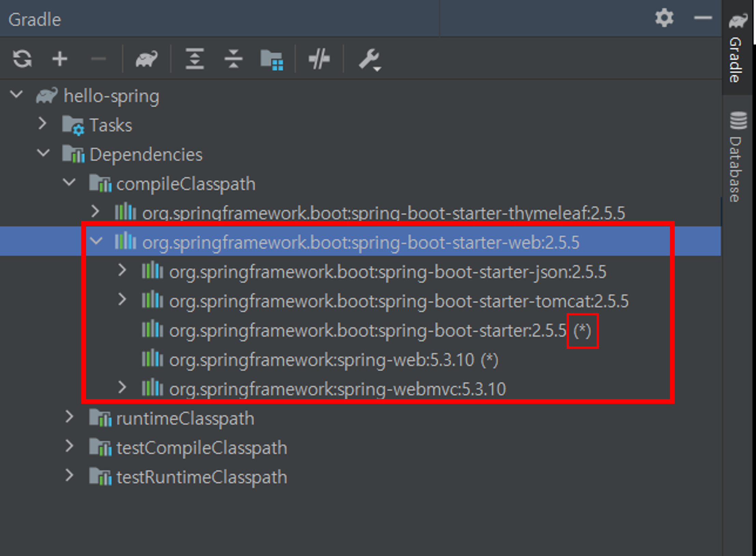Screen dimensions: 756x556
Task: Expand the Tasks folder
Action: tap(42, 124)
